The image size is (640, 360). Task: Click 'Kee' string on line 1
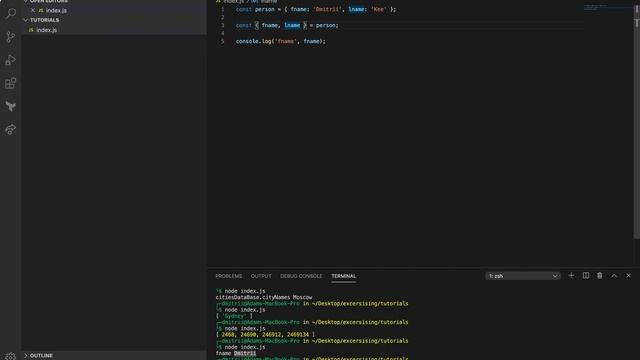coord(378,9)
